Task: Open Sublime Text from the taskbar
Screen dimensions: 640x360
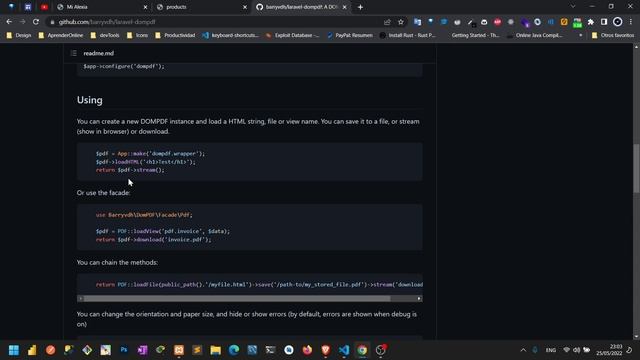Action: coord(197,350)
